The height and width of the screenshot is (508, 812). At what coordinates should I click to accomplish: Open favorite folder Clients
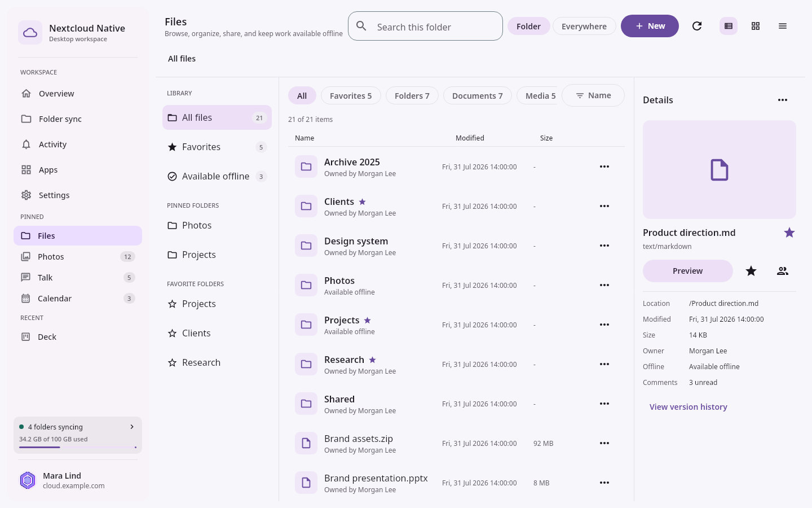coord(217,333)
